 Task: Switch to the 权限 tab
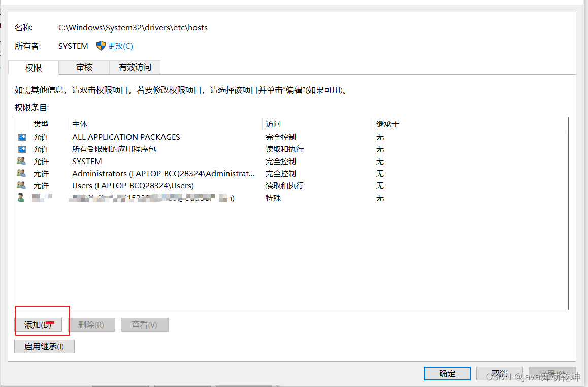point(34,68)
